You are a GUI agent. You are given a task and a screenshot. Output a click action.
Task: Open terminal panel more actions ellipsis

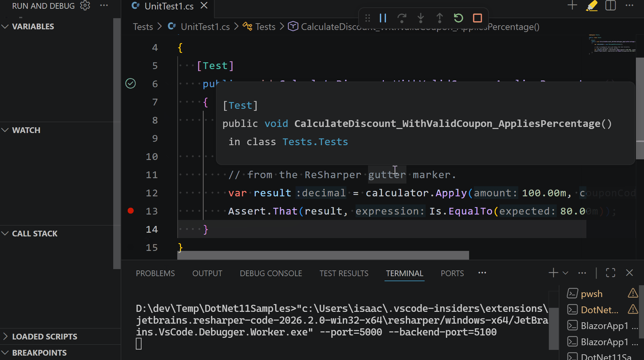[x=582, y=273]
